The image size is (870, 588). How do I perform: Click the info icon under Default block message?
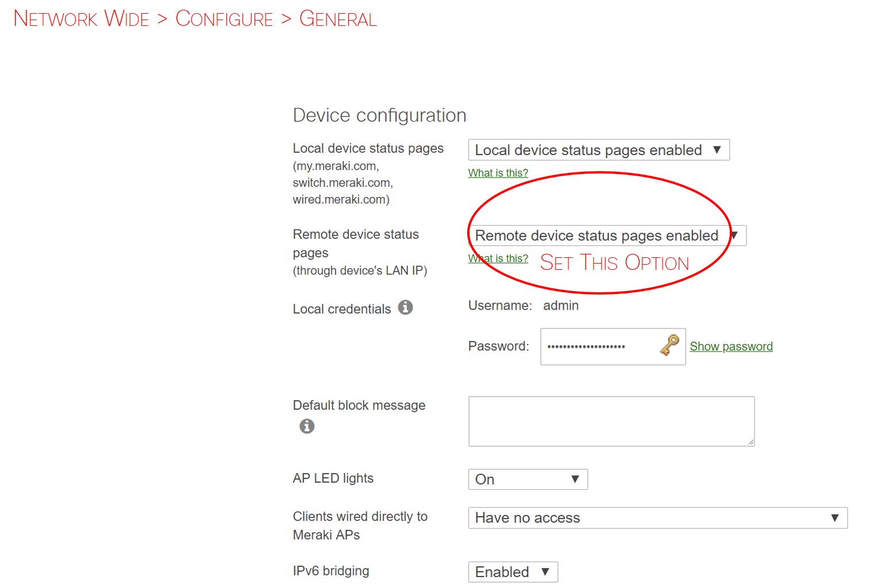point(306,426)
